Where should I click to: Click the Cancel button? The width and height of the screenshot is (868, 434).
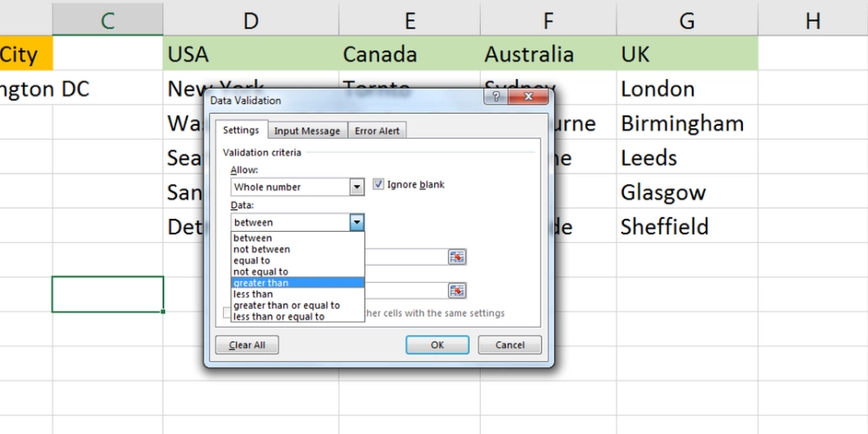click(x=510, y=345)
